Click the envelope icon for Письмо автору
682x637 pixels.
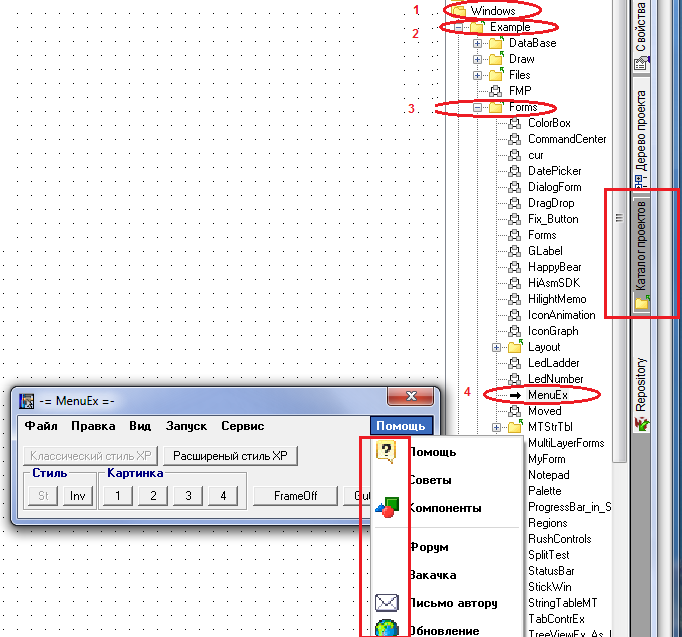(386, 603)
